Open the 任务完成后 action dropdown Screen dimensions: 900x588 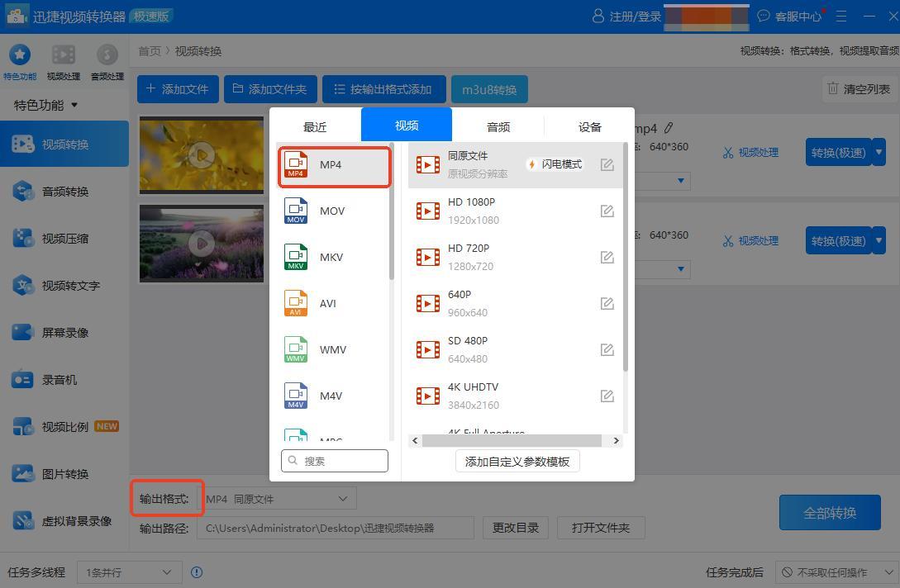836,571
